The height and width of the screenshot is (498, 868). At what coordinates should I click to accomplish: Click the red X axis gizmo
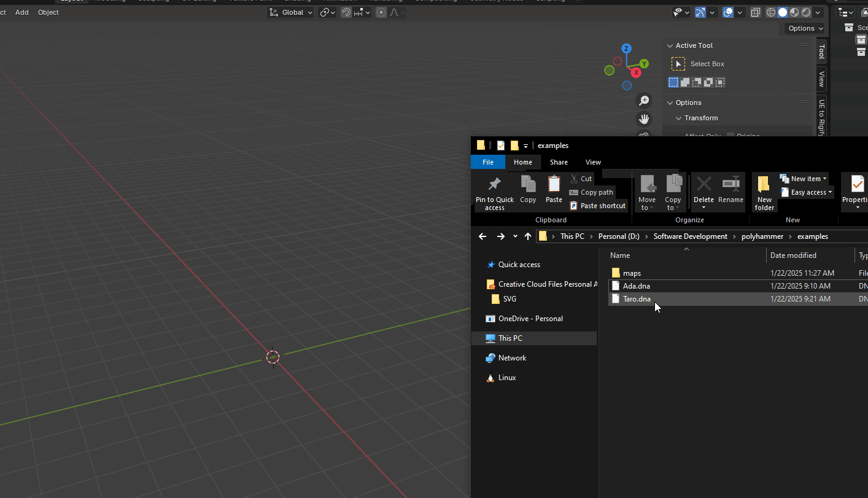pyautogui.click(x=636, y=72)
